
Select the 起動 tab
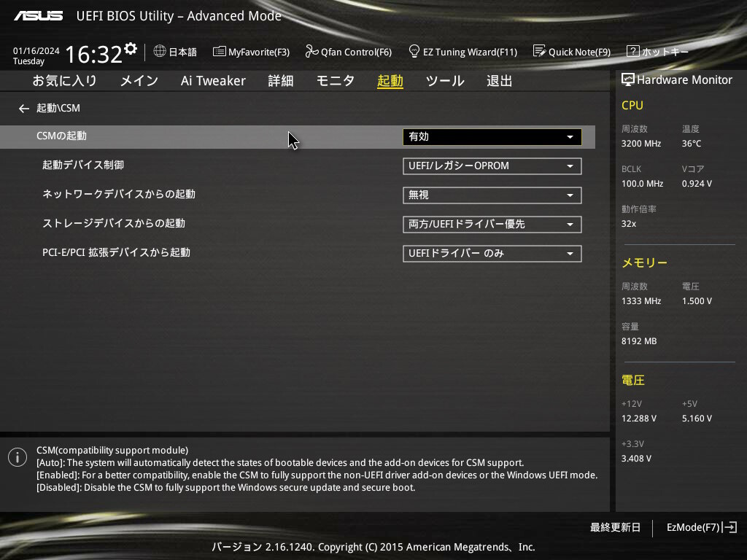tap(390, 81)
